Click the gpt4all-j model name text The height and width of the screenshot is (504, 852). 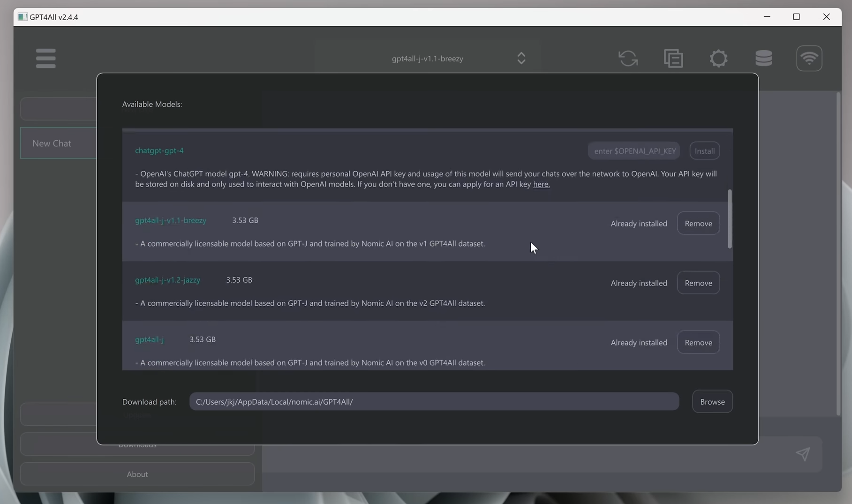point(149,339)
